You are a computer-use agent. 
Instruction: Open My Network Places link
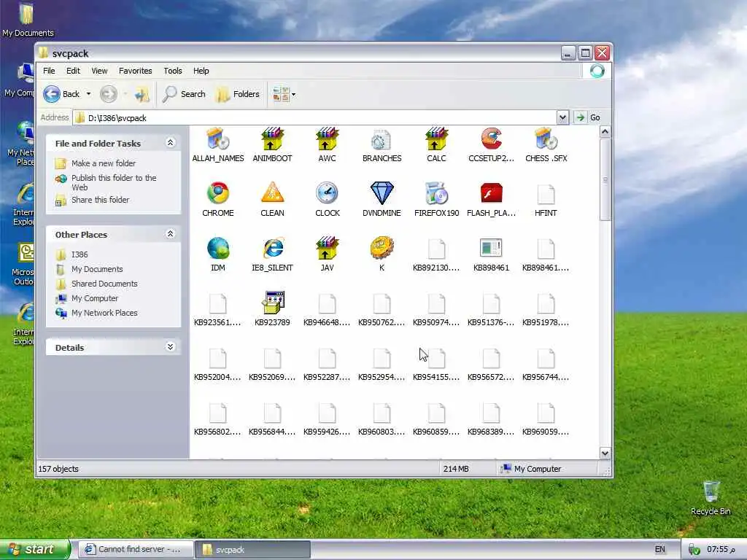pos(104,313)
